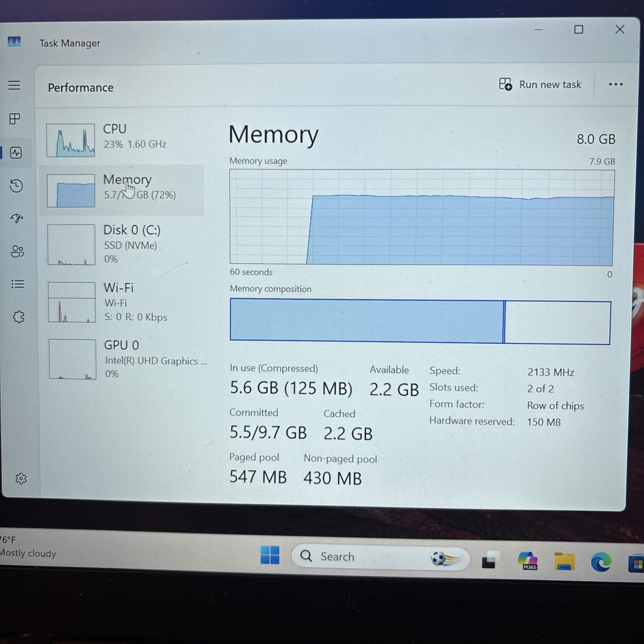Click the 2133 MHz speed value
Viewport: 644px width, 644px height.
(x=551, y=372)
